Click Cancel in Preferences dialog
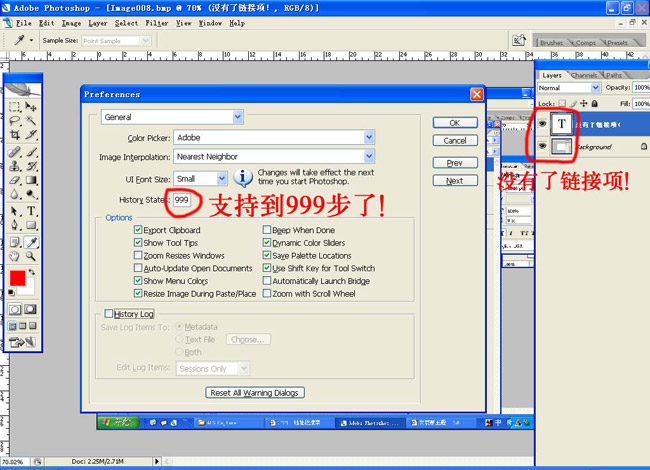Image resolution: width=650 pixels, height=470 pixels. click(455, 141)
